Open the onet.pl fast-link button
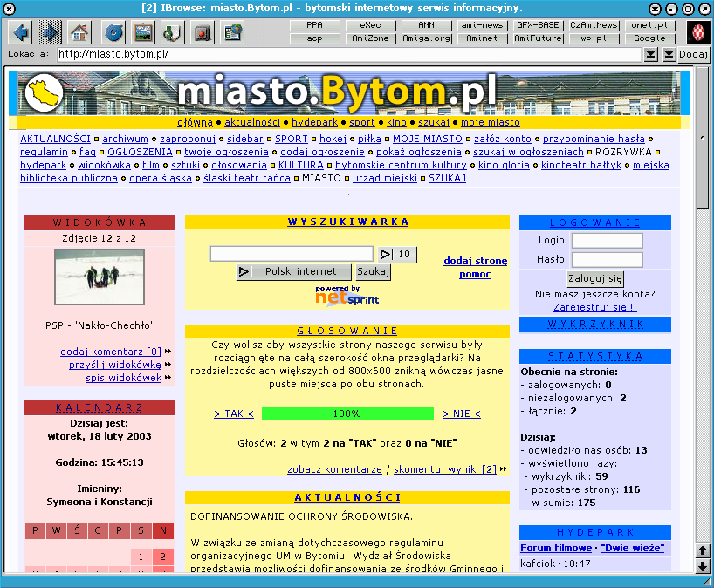This screenshot has width=714, height=588. [x=649, y=25]
